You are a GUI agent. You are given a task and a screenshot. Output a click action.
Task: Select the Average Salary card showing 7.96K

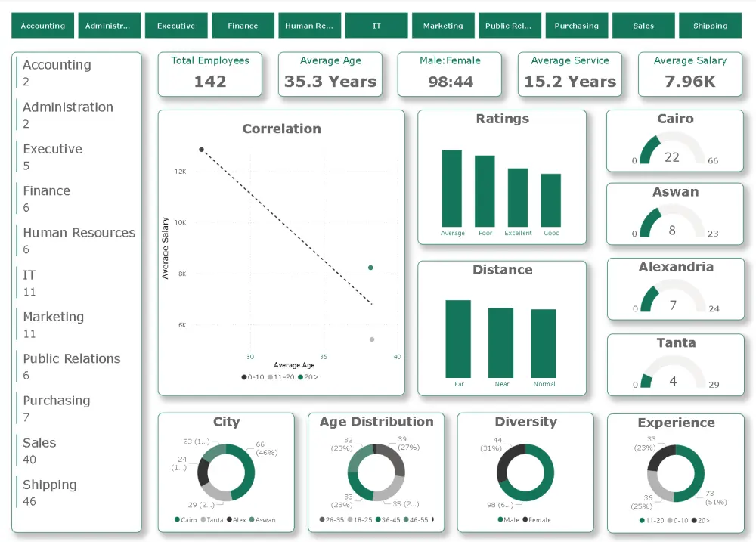pyautogui.click(x=690, y=74)
